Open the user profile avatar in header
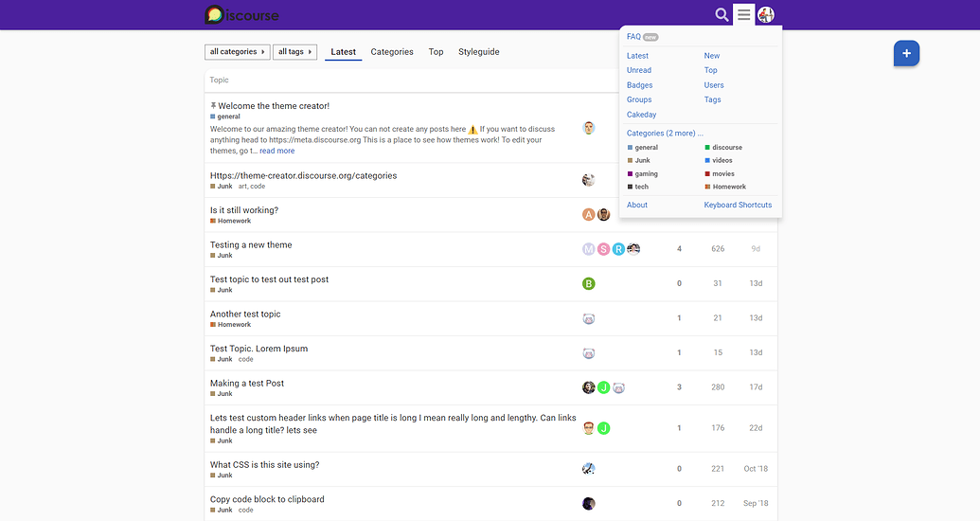Viewport: 980px width, 521px height. click(766, 14)
